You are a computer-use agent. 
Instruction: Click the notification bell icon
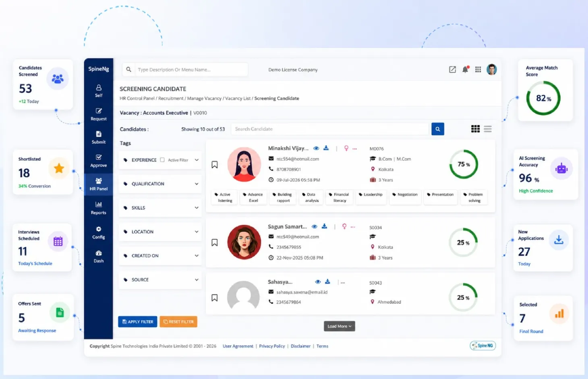pyautogui.click(x=465, y=69)
